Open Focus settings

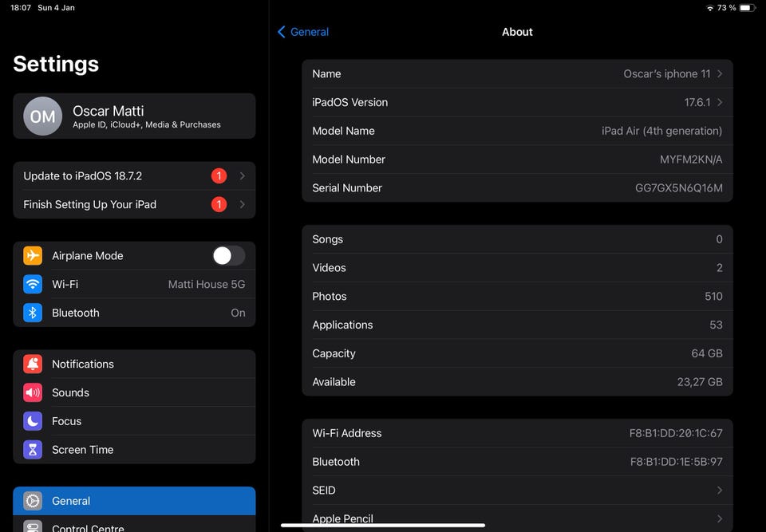(134, 421)
